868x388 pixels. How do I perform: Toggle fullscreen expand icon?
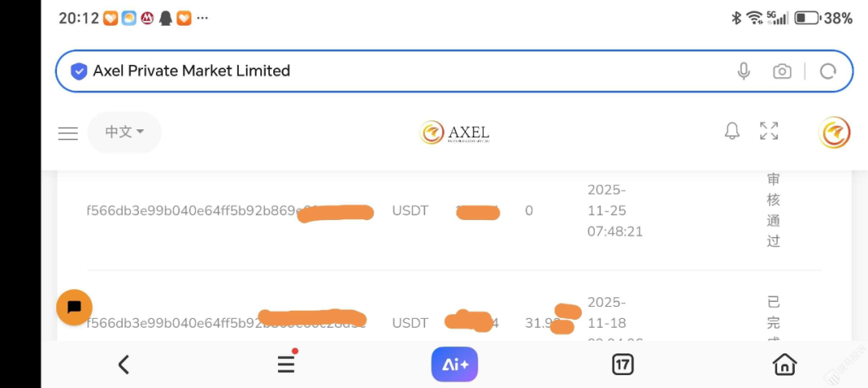click(x=769, y=132)
